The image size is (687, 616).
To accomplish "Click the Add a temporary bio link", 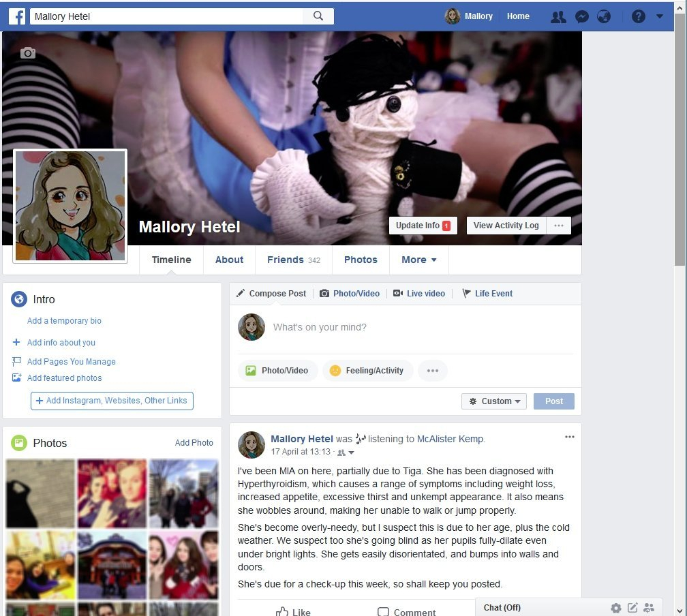I will (64, 321).
